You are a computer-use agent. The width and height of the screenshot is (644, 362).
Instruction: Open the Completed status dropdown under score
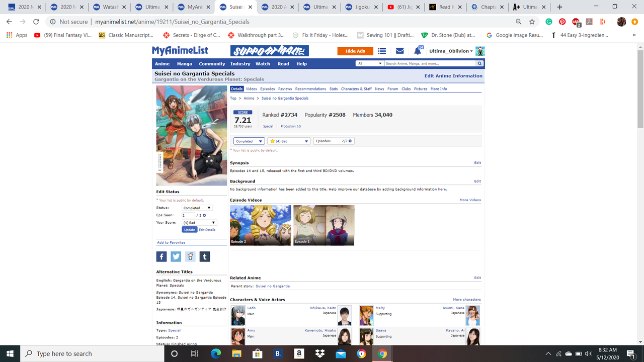pyautogui.click(x=249, y=141)
